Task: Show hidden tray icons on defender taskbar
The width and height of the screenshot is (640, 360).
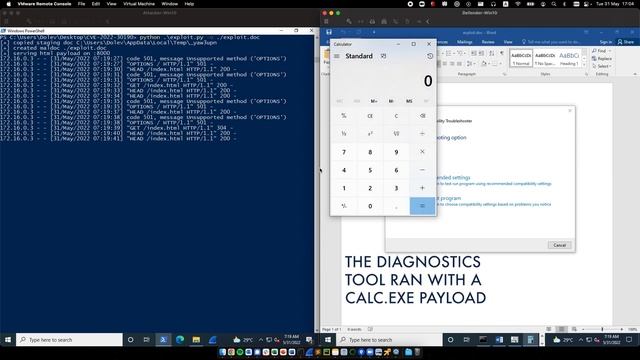Action: [580, 340]
